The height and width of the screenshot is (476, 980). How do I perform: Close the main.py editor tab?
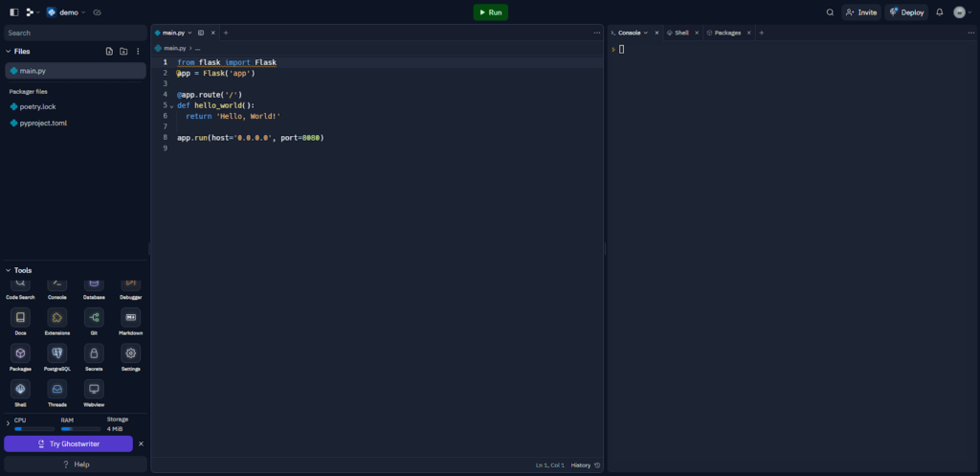(213, 33)
